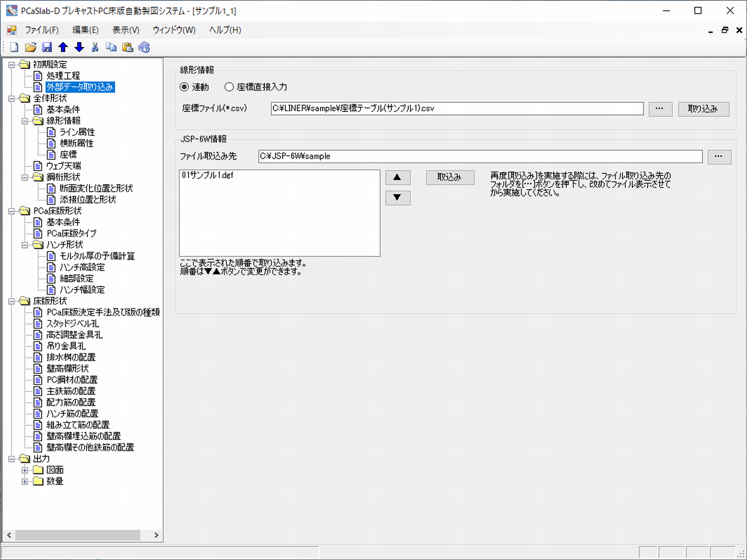Open the ファイル(F) menu
Screen dimensions: 747x560
coord(42,30)
